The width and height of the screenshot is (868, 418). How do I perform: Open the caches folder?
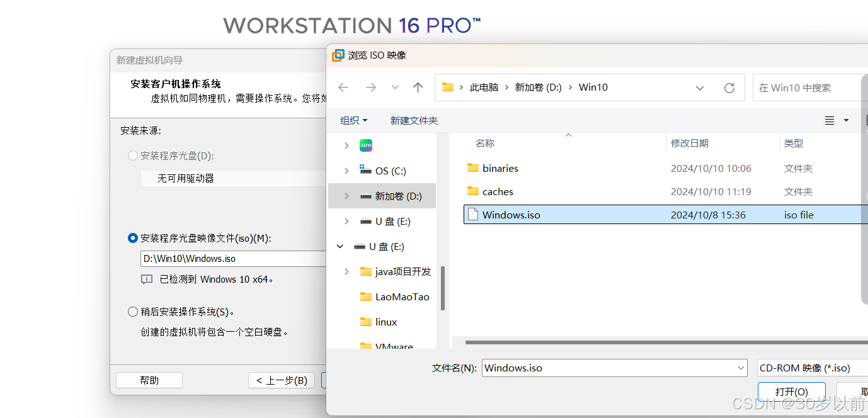coord(498,191)
